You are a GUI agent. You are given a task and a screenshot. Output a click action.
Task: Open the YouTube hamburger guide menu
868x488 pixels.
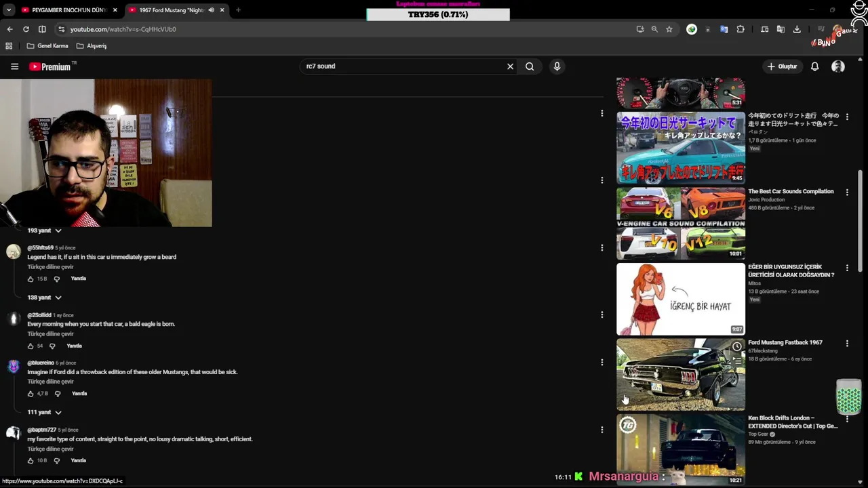pyautogui.click(x=14, y=66)
